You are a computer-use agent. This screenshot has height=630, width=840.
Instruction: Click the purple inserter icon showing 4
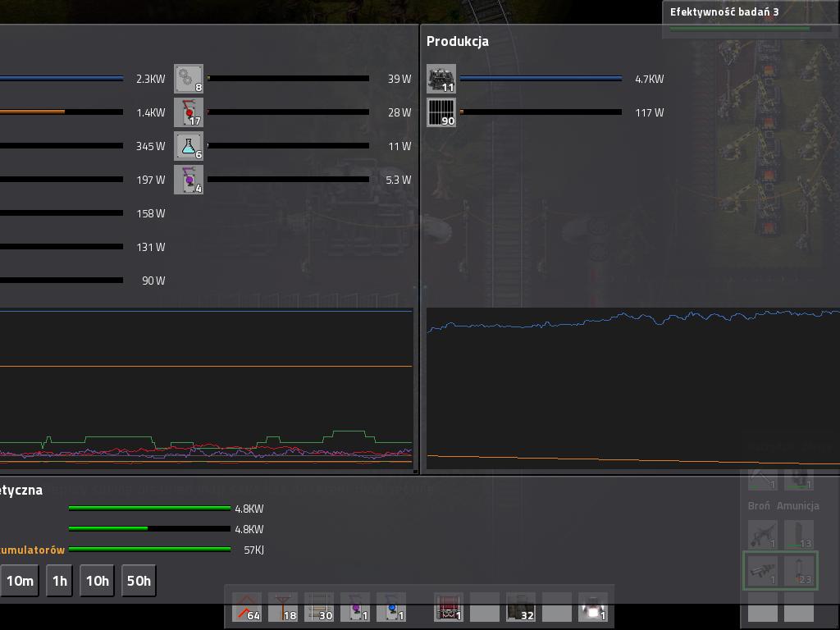point(189,180)
